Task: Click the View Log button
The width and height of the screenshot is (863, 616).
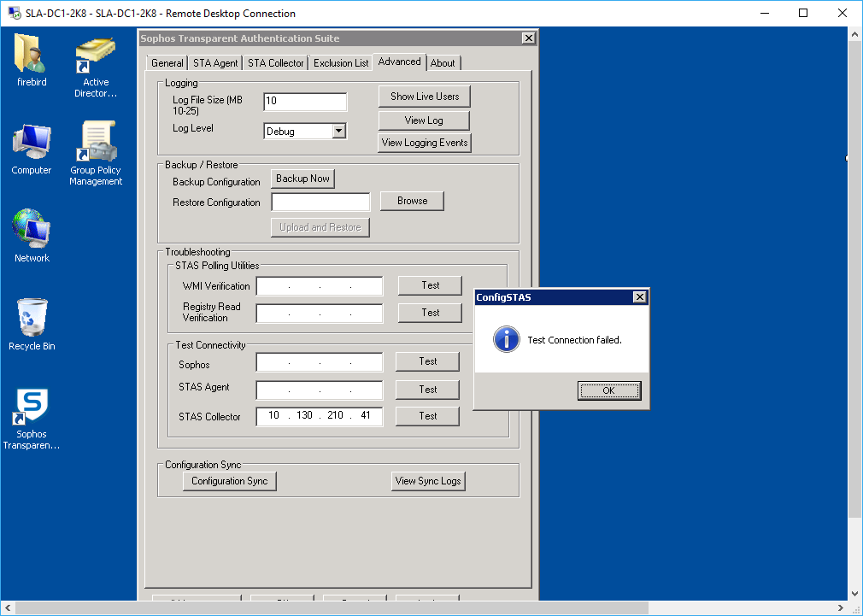Action: (x=424, y=120)
